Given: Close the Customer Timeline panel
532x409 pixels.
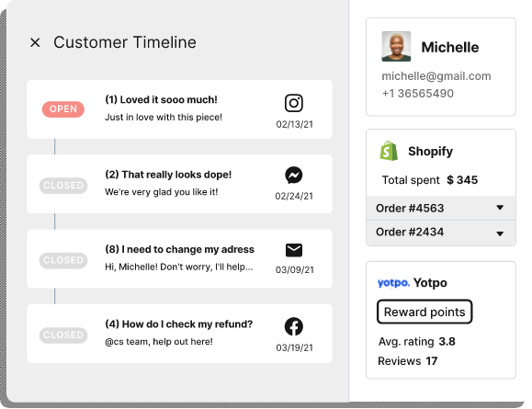Looking at the screenshot, I should [x=35, y=43].
